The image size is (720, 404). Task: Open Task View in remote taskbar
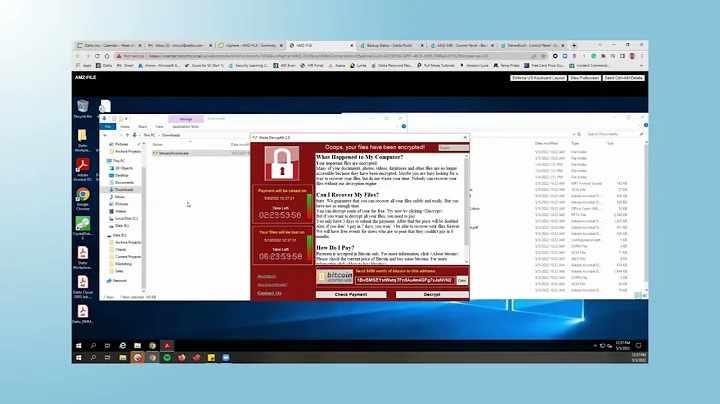[107, 345]
